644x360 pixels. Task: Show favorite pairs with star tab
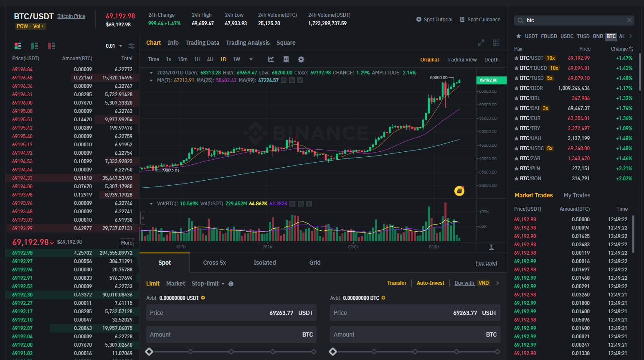point(519,36)
